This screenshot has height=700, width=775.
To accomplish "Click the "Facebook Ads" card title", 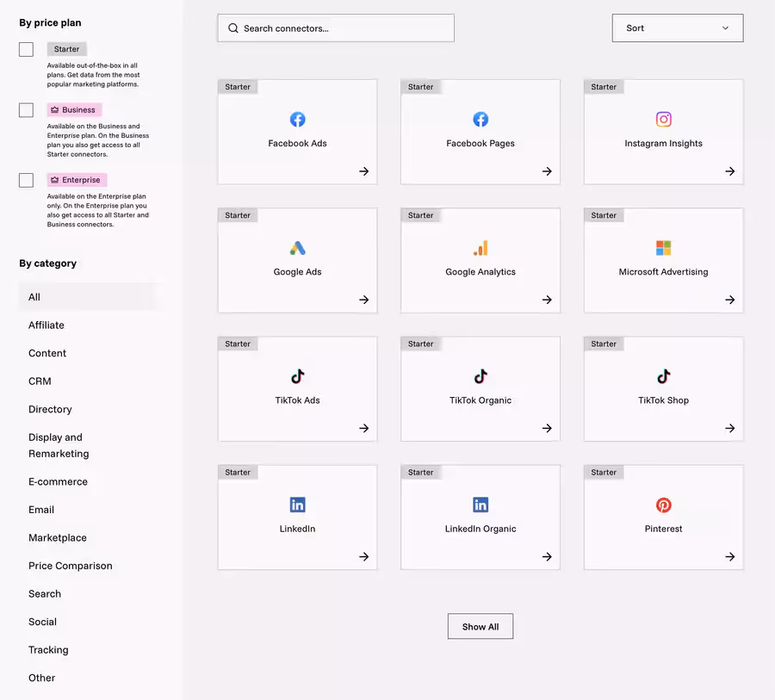I will pos(298,144).
